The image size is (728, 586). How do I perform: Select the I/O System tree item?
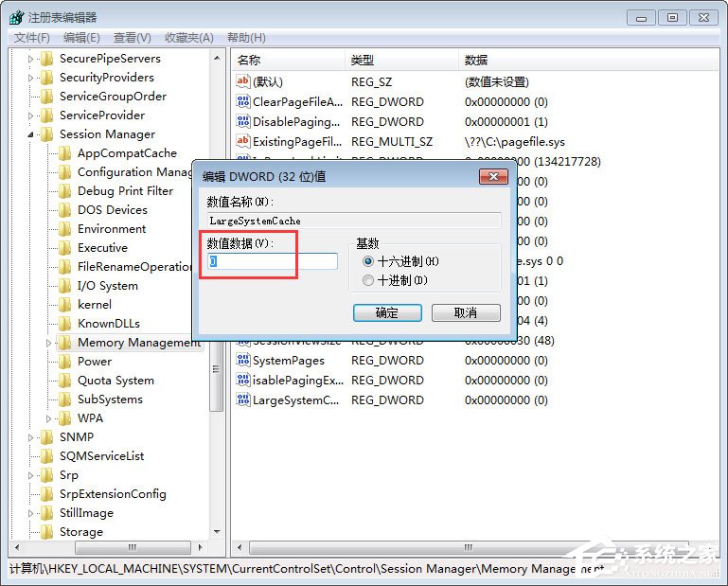click(x=108, y=286)
